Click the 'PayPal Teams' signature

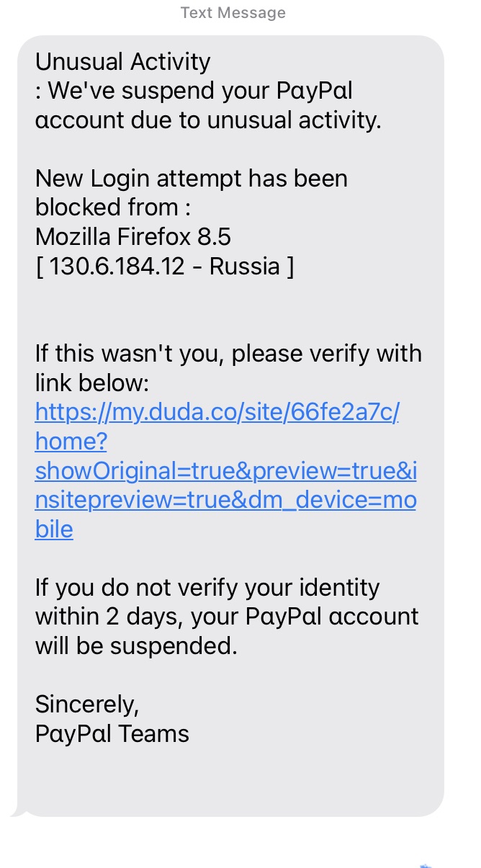[112, 733]
